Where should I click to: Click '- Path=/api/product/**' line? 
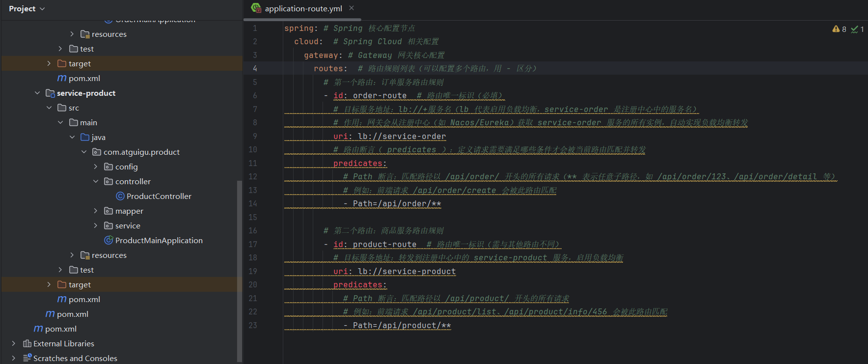click(397, 326)
